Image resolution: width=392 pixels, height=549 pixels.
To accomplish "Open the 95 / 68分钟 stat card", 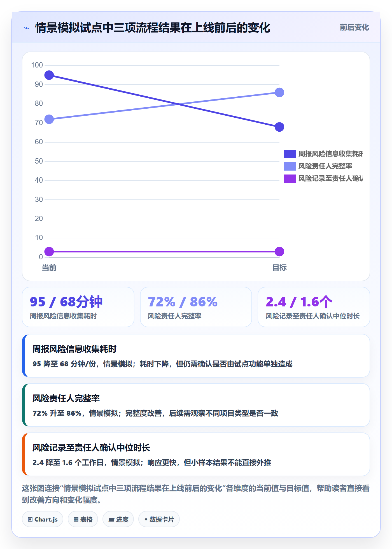I will 78,307.
